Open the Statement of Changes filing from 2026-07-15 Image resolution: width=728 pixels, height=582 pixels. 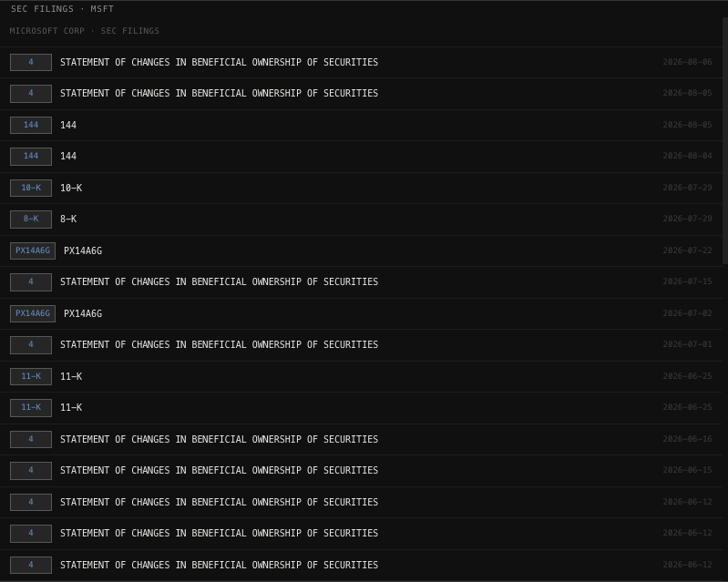click(219, 281)
